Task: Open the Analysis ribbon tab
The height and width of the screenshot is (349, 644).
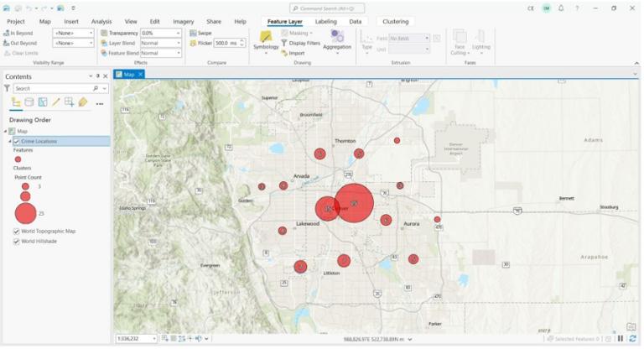Action: [101, 21]
